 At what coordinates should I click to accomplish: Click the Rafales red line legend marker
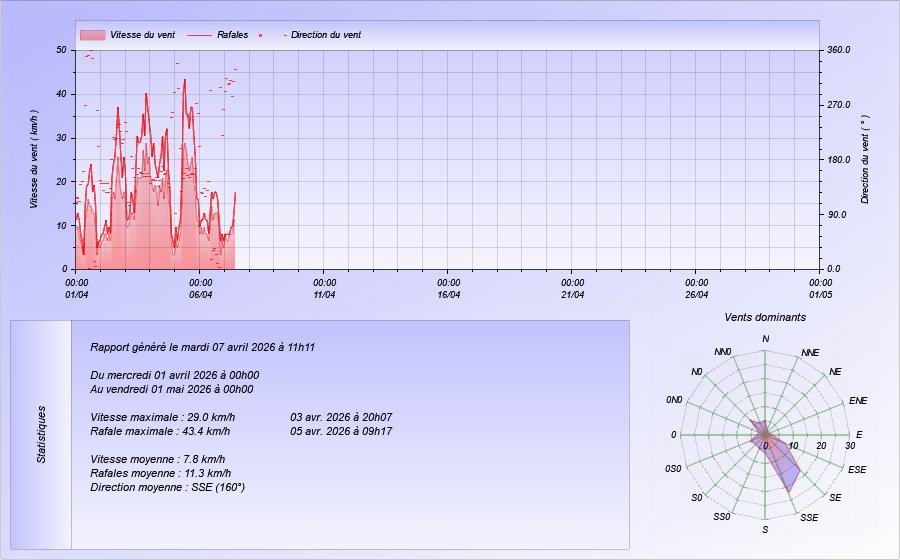coord(199,35)
